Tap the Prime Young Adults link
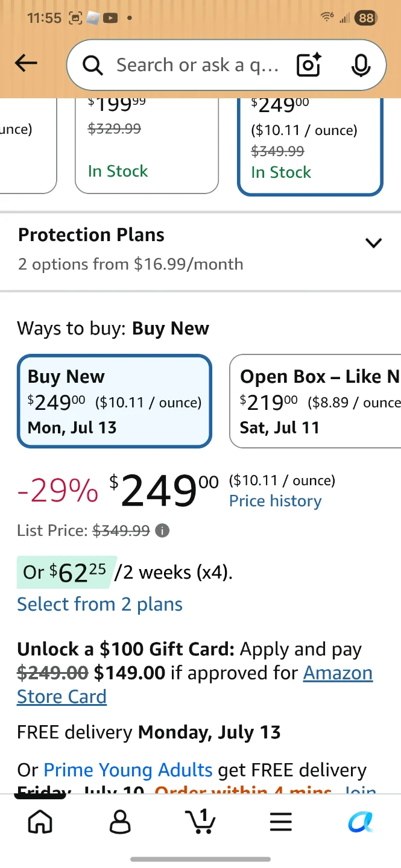The image size is (401, 868). pyautogui.click(x=128, y=770)
